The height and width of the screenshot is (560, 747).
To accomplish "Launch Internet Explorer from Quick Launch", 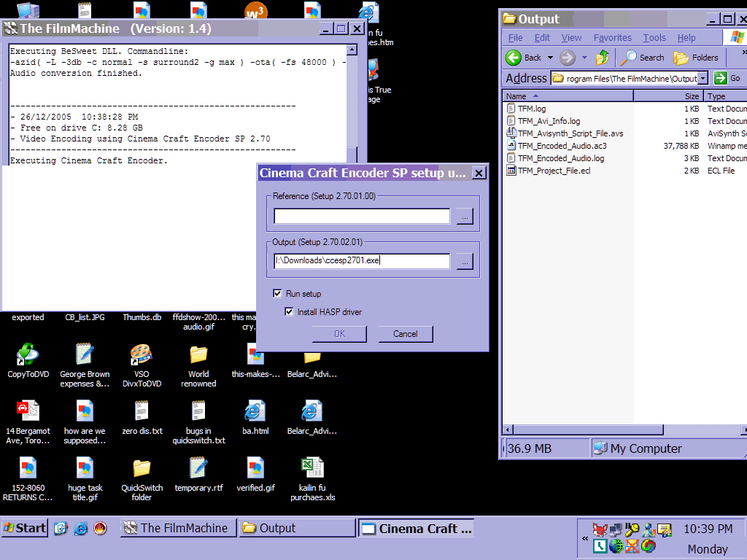I will tap(81, 528).
